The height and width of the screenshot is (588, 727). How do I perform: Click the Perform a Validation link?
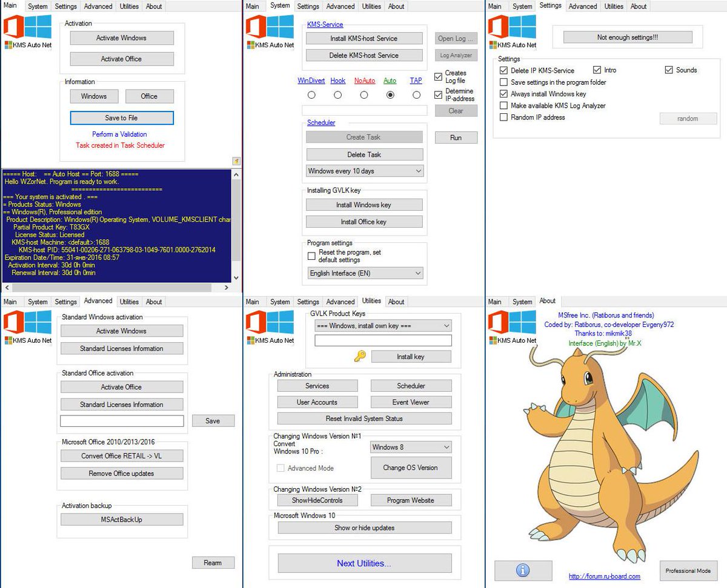click(x=120, y=134)
